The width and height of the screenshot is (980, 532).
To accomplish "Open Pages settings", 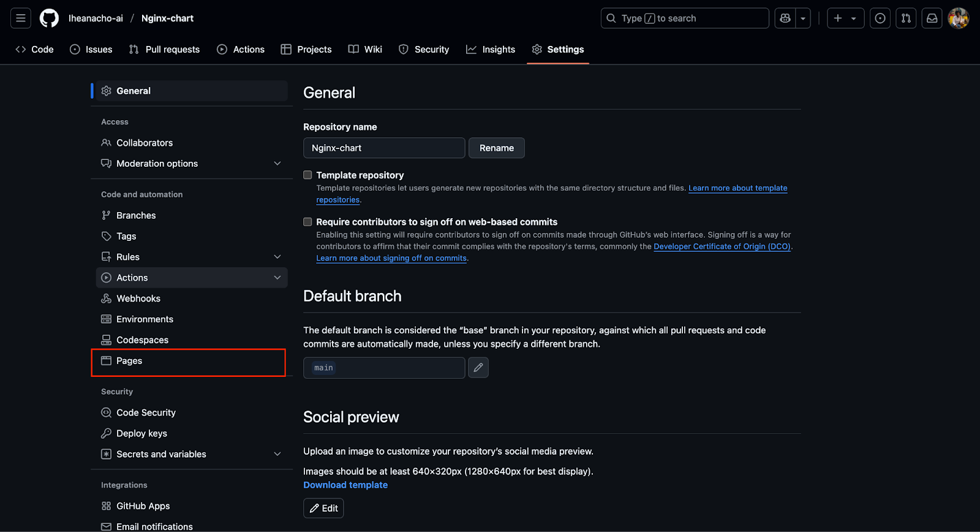I will pos(192,361).
